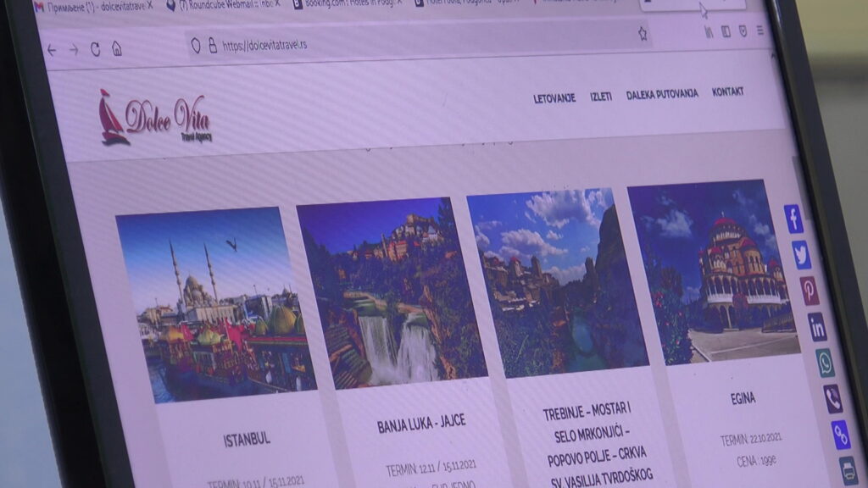Open the DALEKA PUTOVANJA menu item
This screenshot has height=488, width=868.
[x=662, y=94]
